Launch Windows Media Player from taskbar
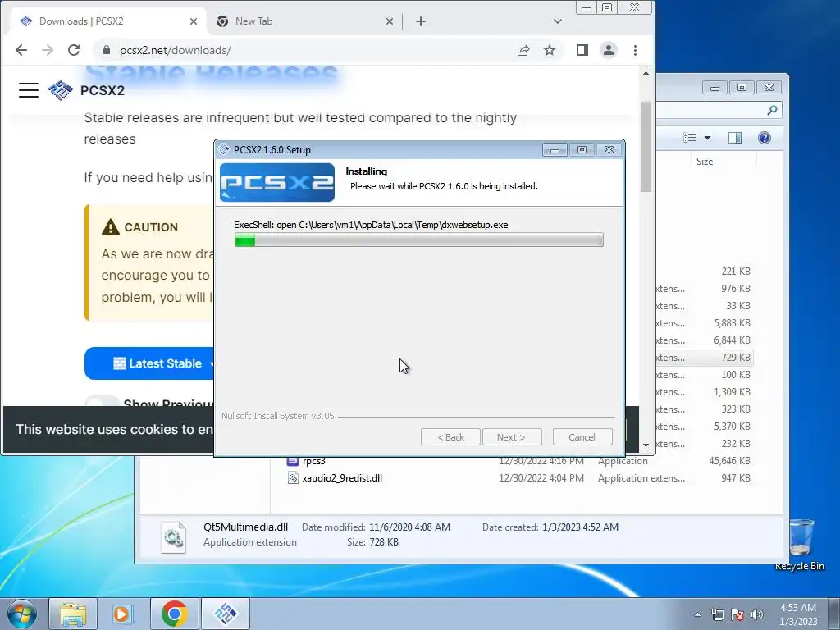Screen dimensions: 840x630 coord(123,614)
